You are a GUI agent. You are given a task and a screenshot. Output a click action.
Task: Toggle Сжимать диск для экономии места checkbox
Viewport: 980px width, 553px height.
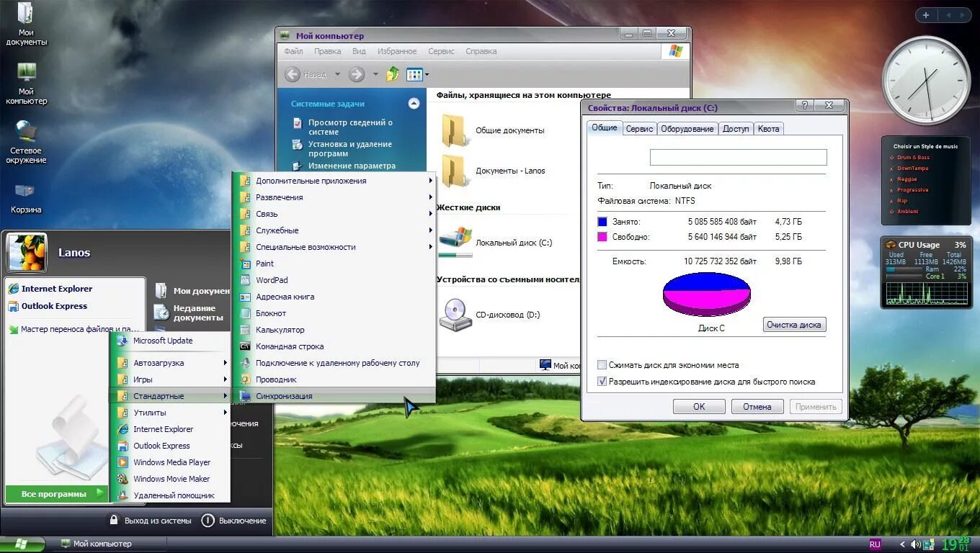(x=602, y=365)
